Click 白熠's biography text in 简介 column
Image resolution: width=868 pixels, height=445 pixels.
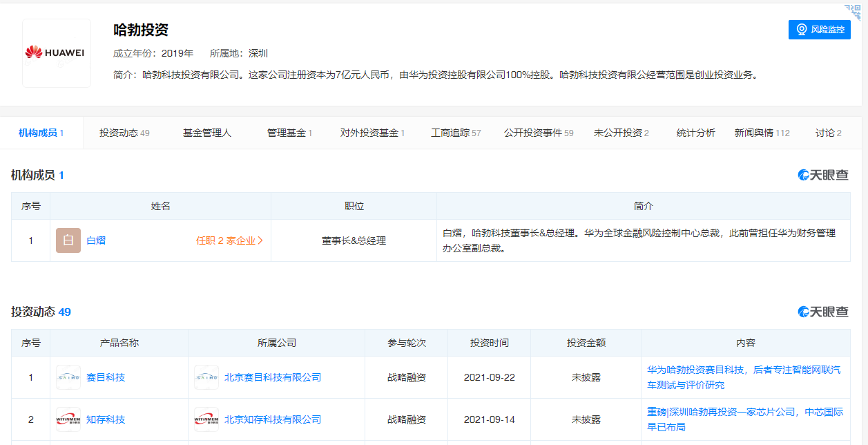(639, 240)
